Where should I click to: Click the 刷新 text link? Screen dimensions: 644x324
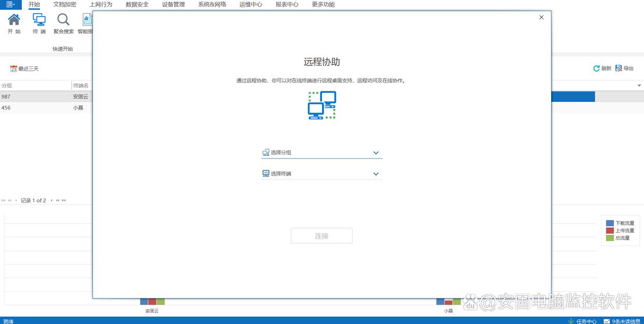click(x=606, y=69)
